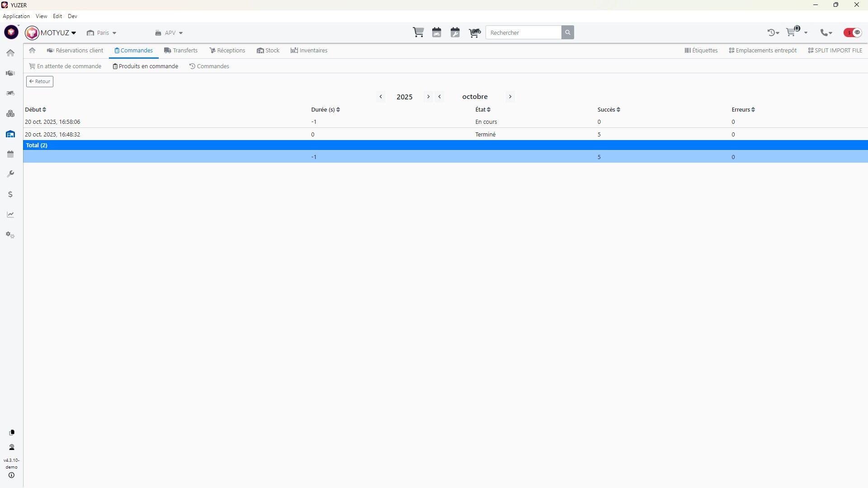This screenshot has height=488, width=868.
Task: Click the shopping cart icon in top toolbar
Action: [418, 33]
